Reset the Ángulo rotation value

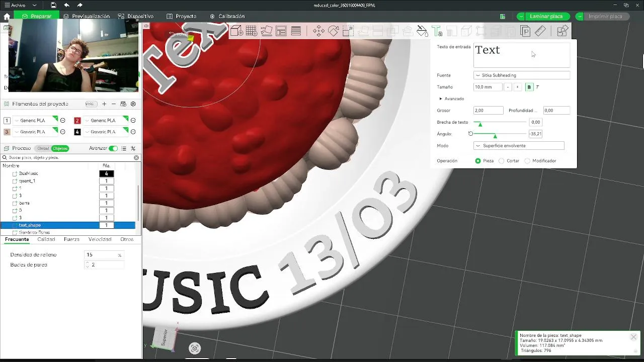click(x=470, y=134)
